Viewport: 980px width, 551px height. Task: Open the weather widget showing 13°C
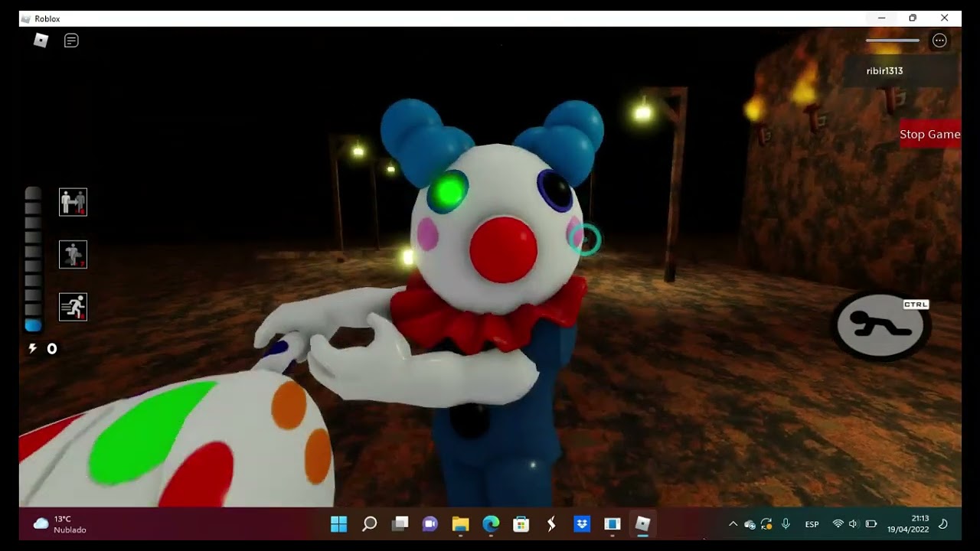click(60, 524)
